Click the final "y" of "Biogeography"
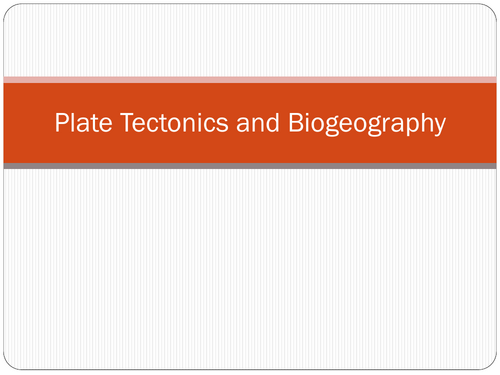This screenshot has width=500, height=375. click(x=440, y=127)
